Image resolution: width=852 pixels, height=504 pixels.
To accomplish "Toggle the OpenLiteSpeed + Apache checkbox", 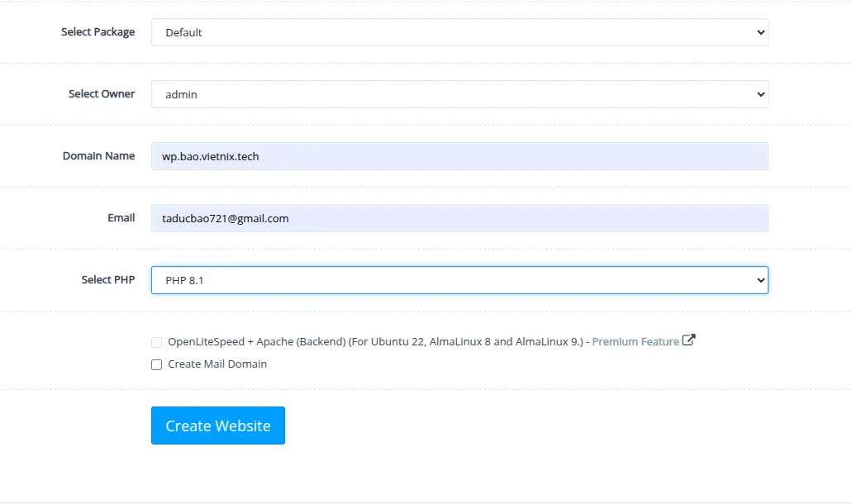I will pos(157,342).
